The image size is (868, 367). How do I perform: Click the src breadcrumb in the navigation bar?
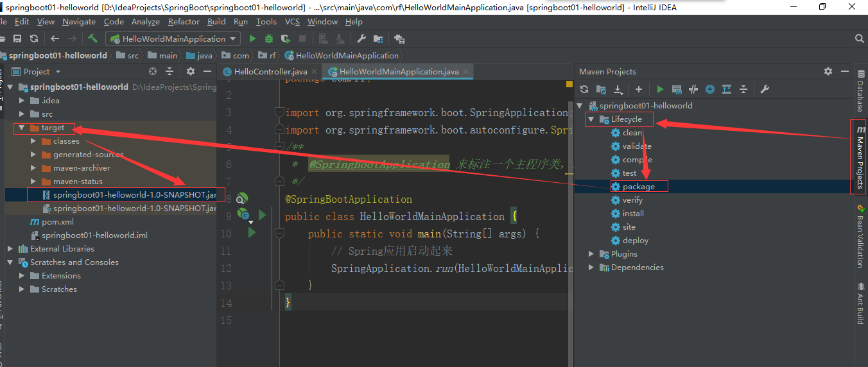[x=128, y=56]
